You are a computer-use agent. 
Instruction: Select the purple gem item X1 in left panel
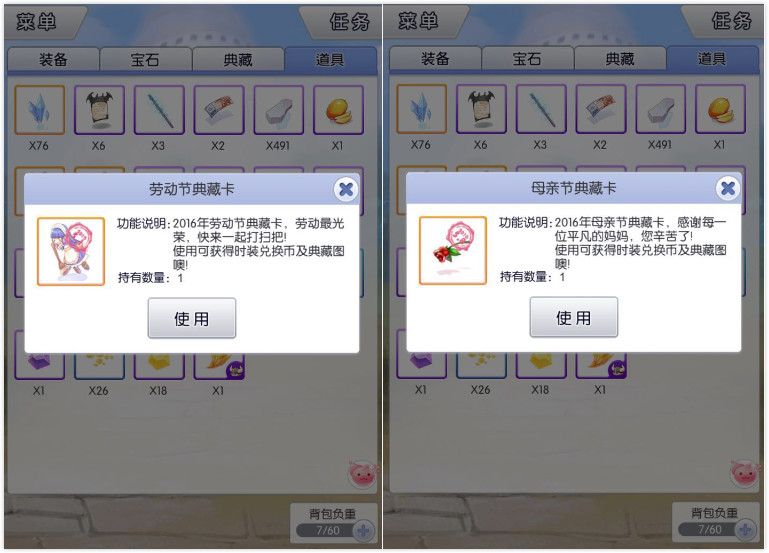point(39,365)
